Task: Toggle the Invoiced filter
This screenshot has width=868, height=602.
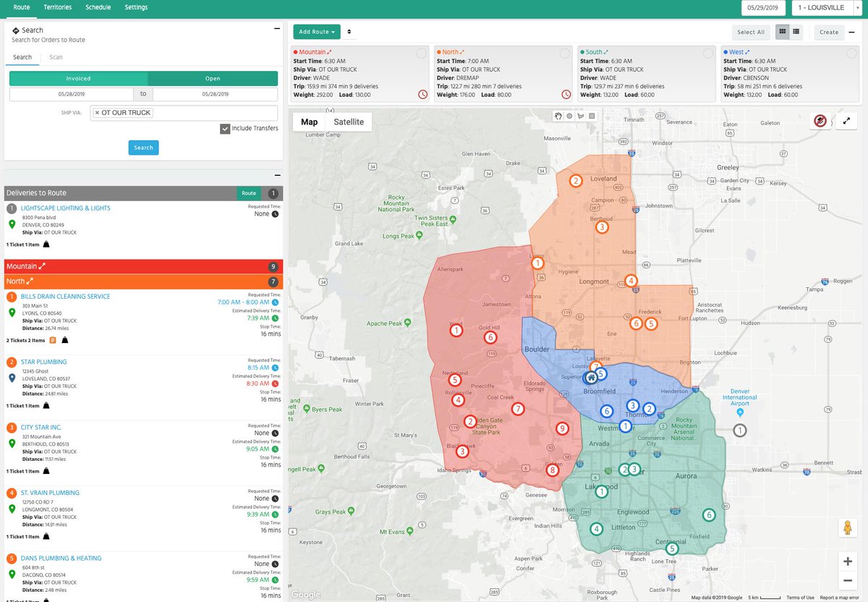Action: (x=78, y=78)
